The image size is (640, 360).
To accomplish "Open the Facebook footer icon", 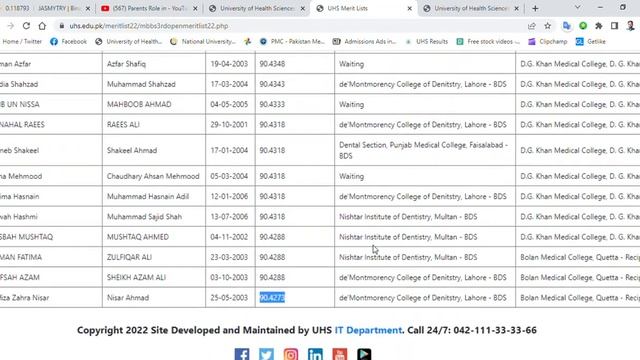I will tap(242, 354).
